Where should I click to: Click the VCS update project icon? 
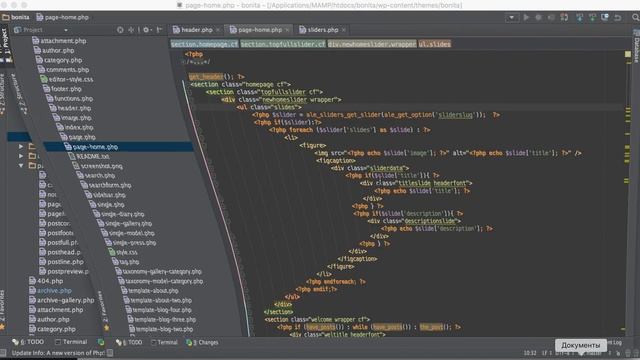point(580,18)
